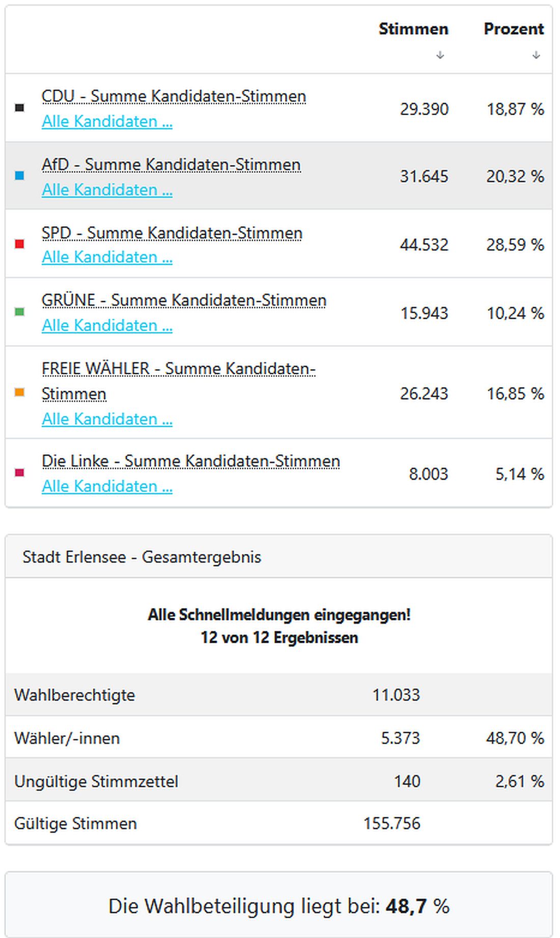Screen dimensions: 560x938
Task: Sort the table by Stimmen column
Action: coord(413,29)
